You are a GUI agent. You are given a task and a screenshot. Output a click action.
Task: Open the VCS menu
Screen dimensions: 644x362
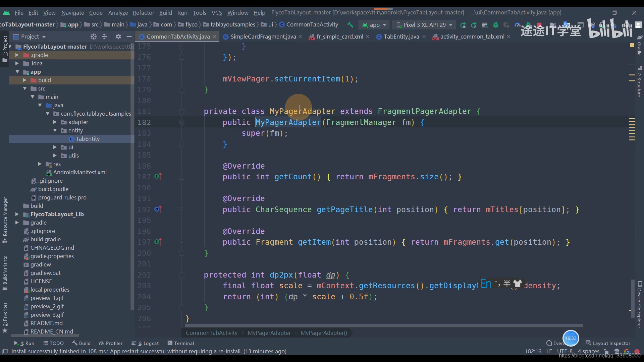(x=217, y=13)
